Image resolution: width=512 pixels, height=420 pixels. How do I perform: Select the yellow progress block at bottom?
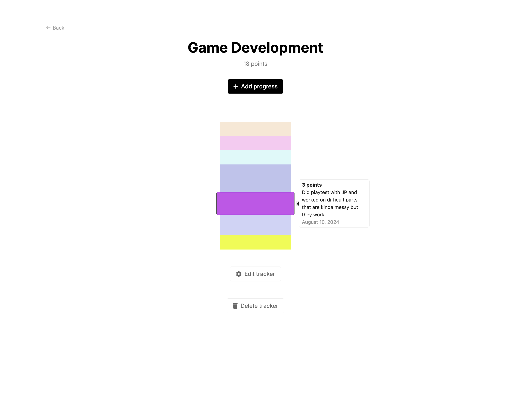click(x=255, y=242)
